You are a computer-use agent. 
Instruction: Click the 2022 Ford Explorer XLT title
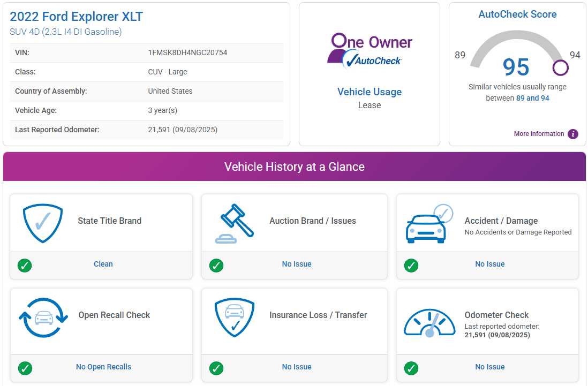click(x=76, y=17)
